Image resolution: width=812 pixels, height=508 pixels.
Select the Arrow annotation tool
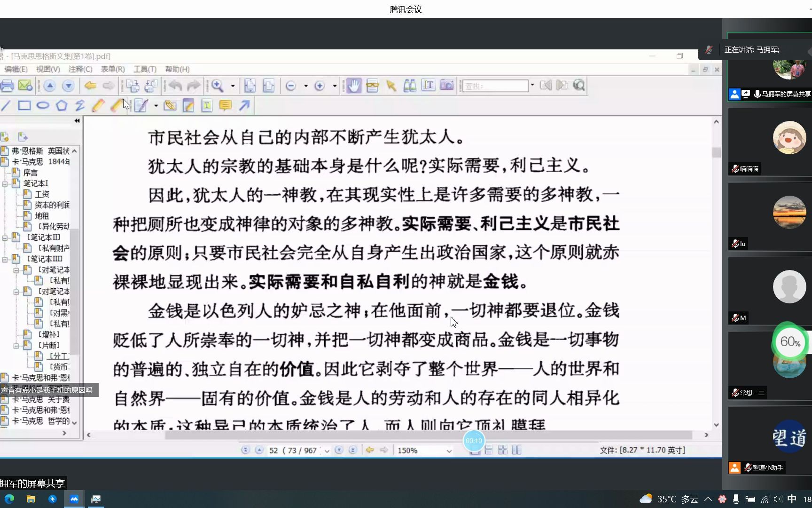tap(244, 105)
